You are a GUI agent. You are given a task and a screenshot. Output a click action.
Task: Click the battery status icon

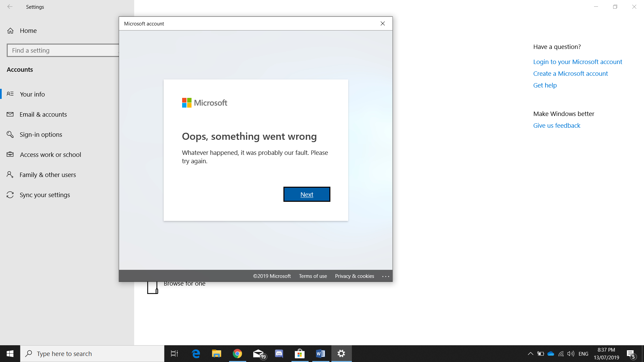pos(540,354)
